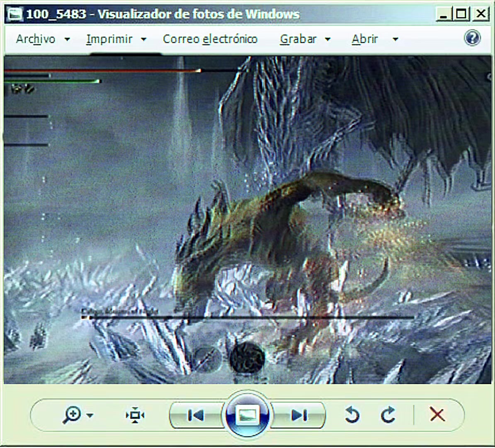Expand the zoom level dropdown arrow
Screen dimensions: 495x448
[x=90, y=416]
